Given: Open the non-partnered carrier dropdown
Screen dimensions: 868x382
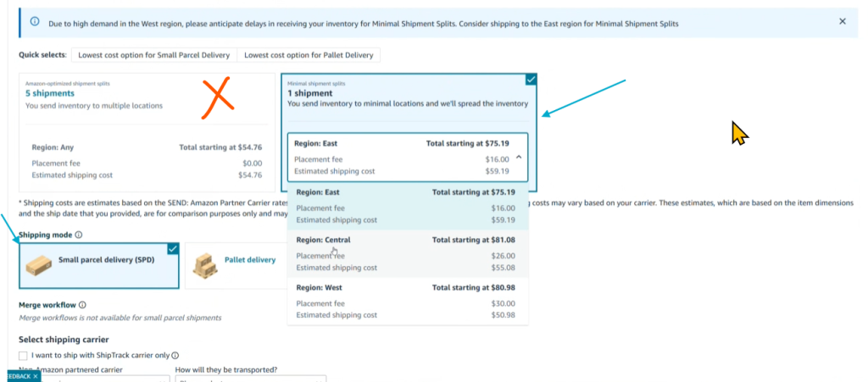Looking at the screenshot, I should point(93,379).
